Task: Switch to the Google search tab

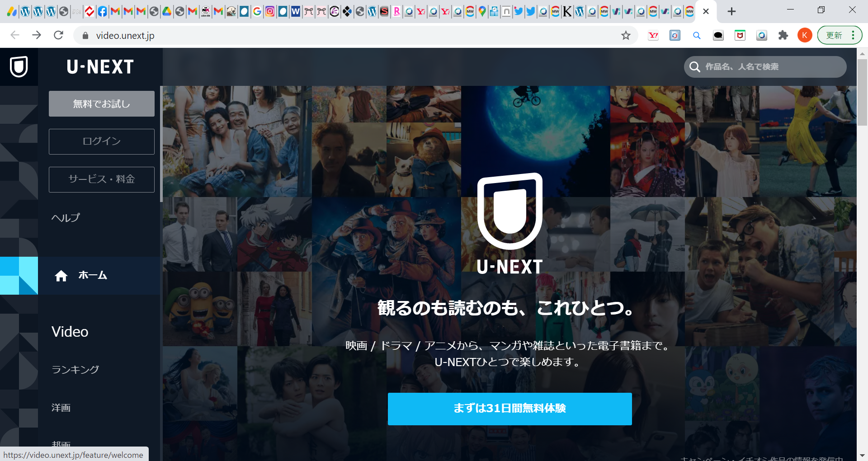Action: tap(257, 11)
